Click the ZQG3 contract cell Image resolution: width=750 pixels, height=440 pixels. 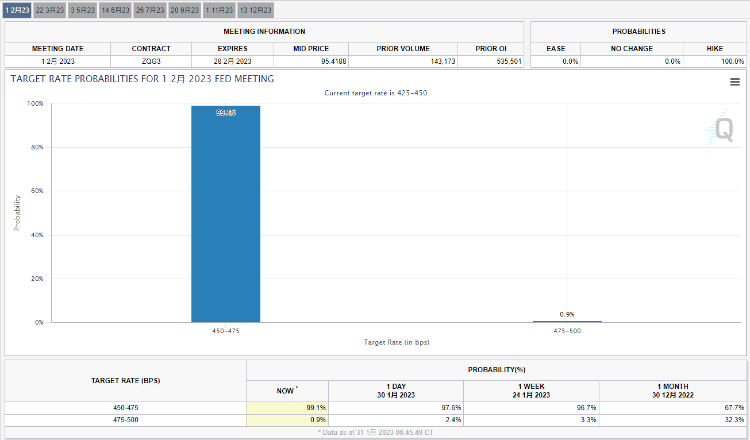click(151, 61)
